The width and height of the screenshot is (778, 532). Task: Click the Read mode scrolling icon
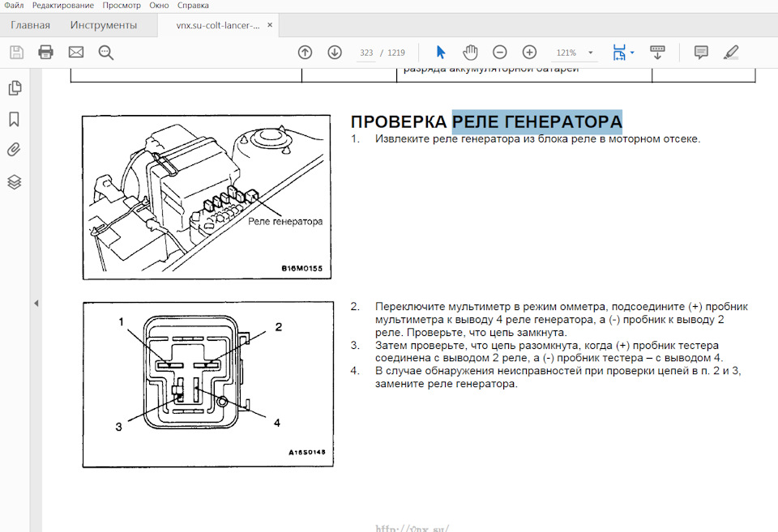pos(657,52)
